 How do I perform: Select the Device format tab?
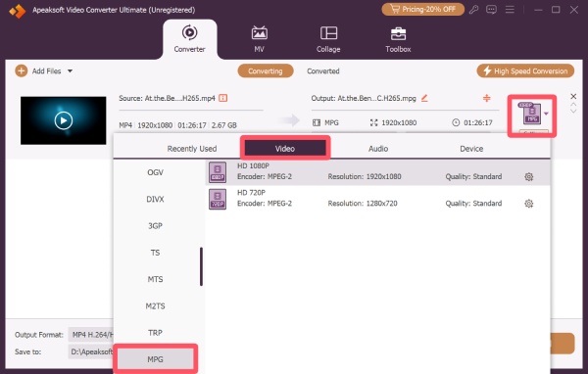tap(471, 149)
